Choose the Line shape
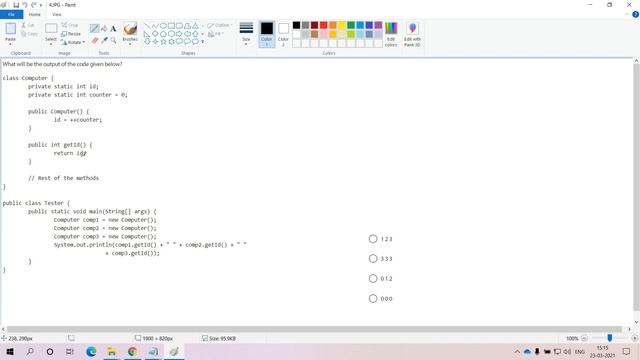Viewport: 640px width, 360px height. pyautogui.click(x=147, y=26)
